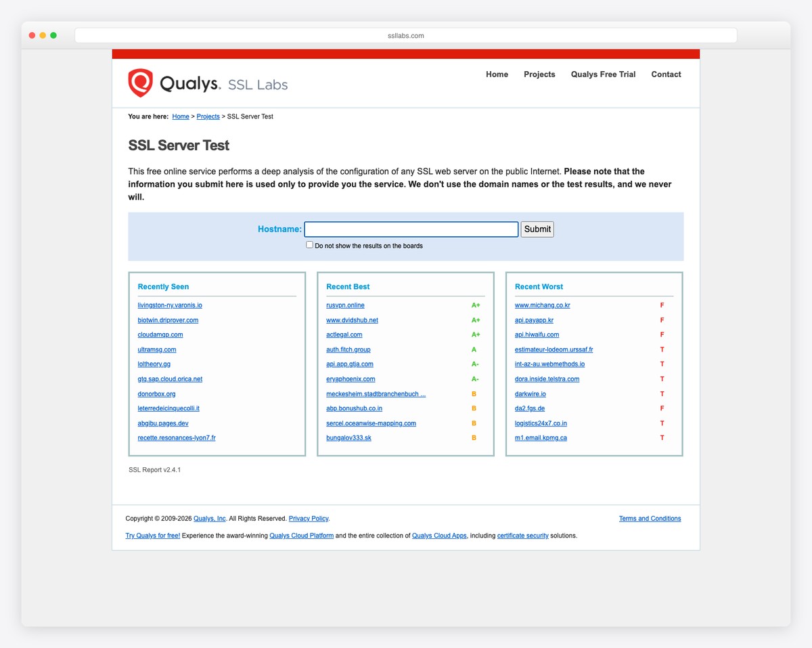Select Qualys Free Trial in navigation
This screenshot has height=648, width=812.
point(603,74)
